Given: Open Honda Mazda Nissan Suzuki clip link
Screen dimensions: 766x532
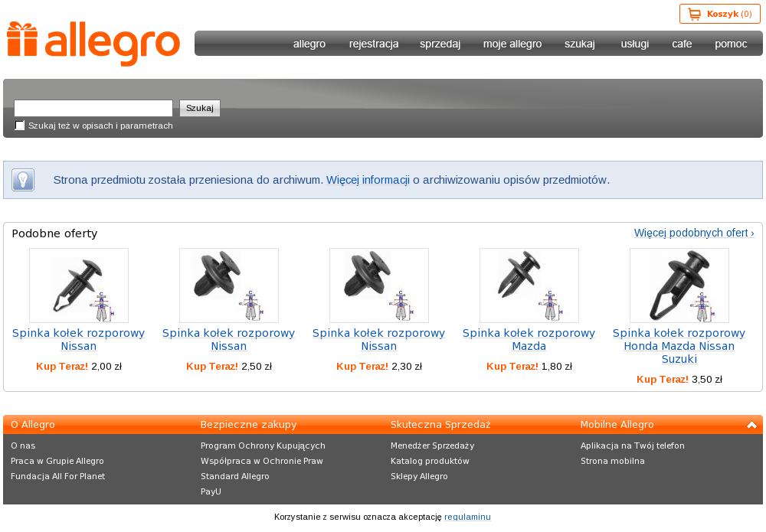Looking at the screenshot, I should [x=679, y=346].
